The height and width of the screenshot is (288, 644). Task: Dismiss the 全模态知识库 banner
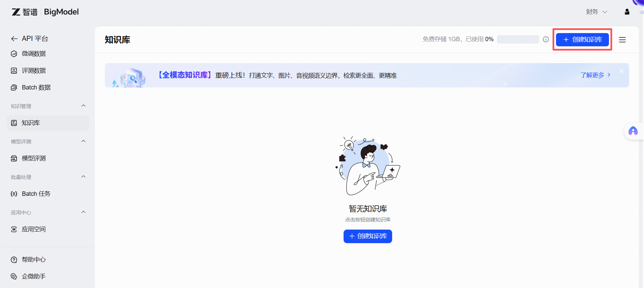(x=621, y=71)
